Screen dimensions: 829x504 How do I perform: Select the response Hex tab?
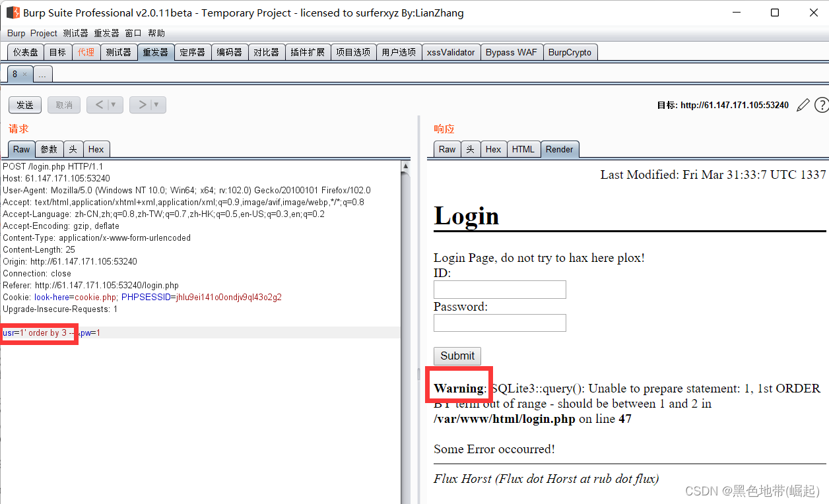click(x=494, y=149)
